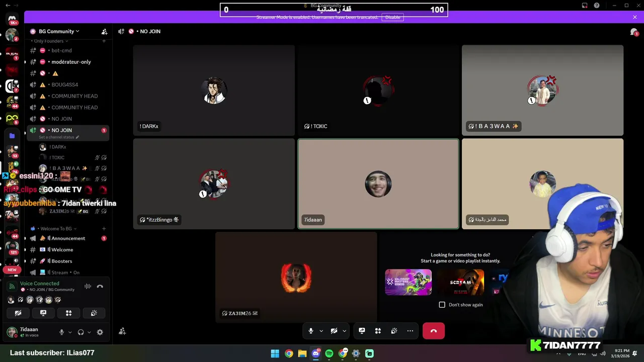644x362 pixels.
Task: Focus the ! DARKx video tile
Action: pyautogui.click(x=214, y=90)
